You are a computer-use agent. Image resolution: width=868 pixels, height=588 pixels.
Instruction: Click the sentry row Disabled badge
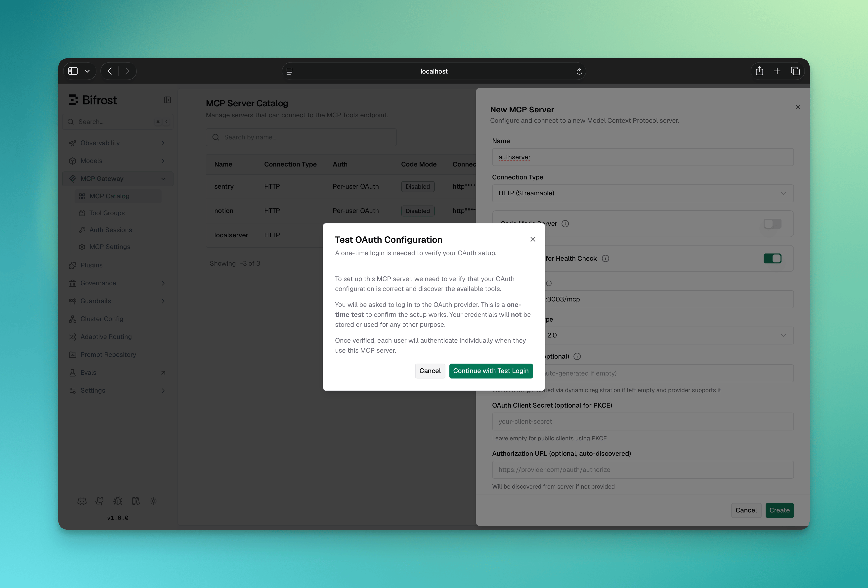click(418, 186)
